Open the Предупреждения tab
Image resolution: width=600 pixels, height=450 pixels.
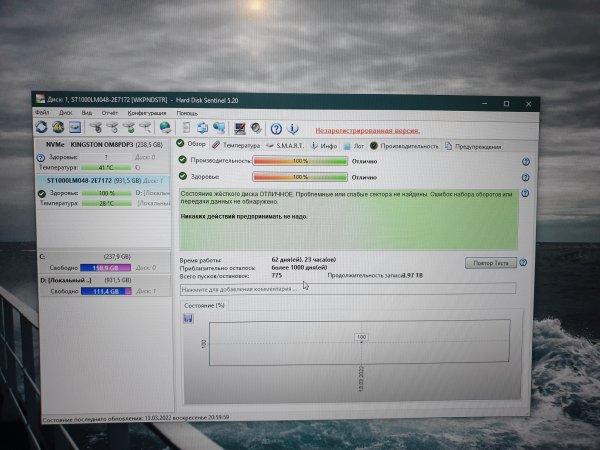pos(476,145)
